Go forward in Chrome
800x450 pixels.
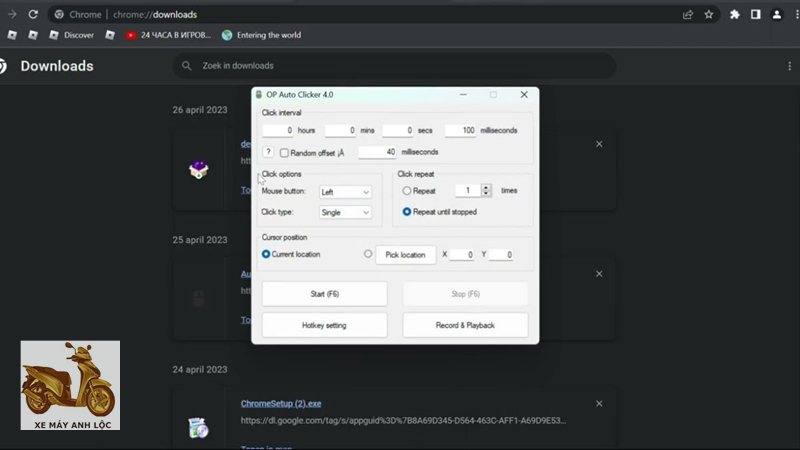pos(12,14)
